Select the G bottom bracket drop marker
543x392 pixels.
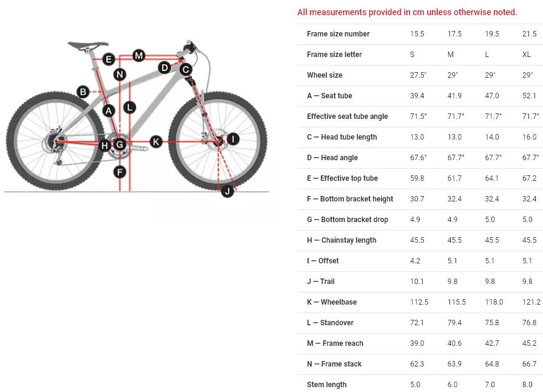(x=120, y=144)
